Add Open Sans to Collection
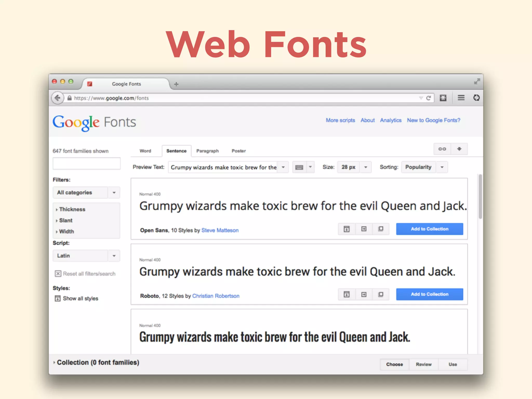 tap(430, 229)
